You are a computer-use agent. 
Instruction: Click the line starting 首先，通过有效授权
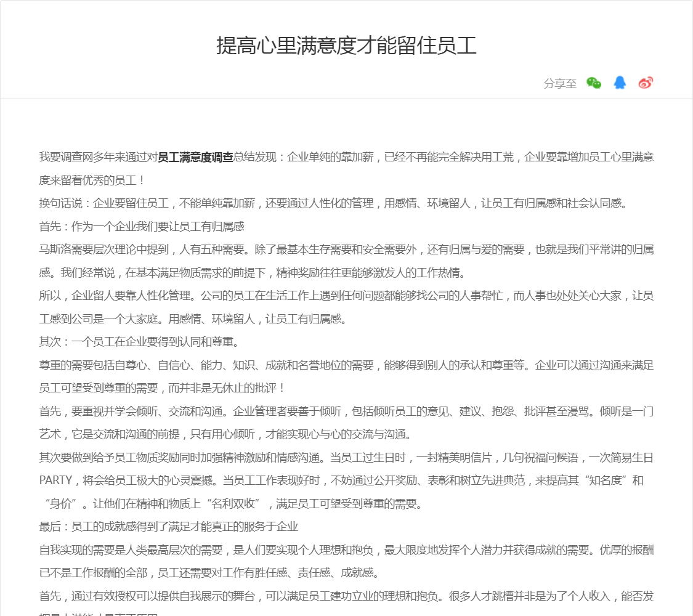[x=346, y=596]
